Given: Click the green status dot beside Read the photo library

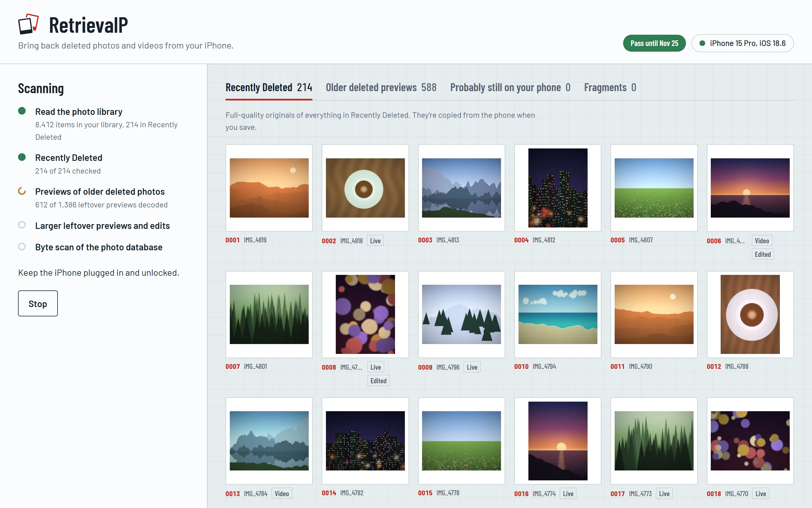Looking at the screenshot, I should (x=22, y=111).
